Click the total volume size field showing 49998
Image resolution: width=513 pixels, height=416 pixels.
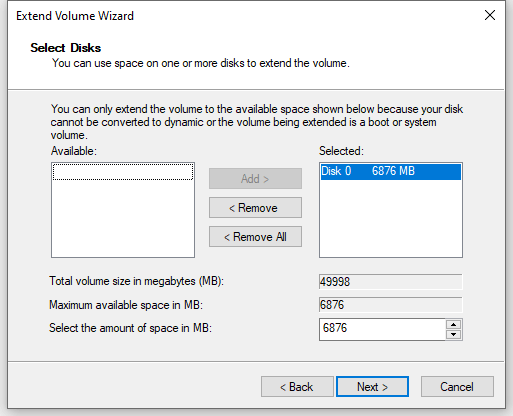(x=391, y=282)
